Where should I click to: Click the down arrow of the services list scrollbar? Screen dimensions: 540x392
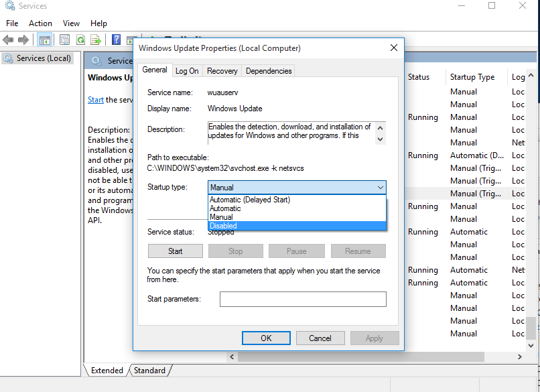coord(531,346)
